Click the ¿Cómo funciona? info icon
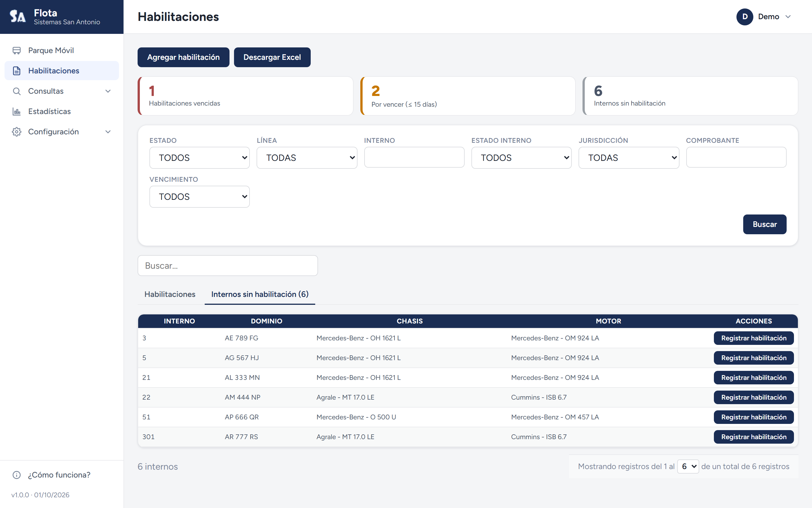 click(x=16, y=475)
